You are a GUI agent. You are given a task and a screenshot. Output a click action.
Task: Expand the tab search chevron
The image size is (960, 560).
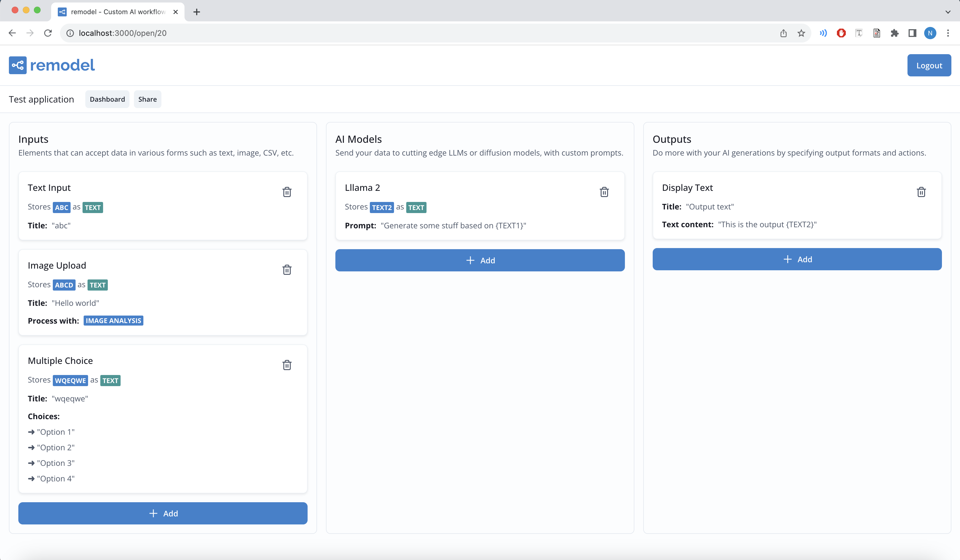(948, 12)
